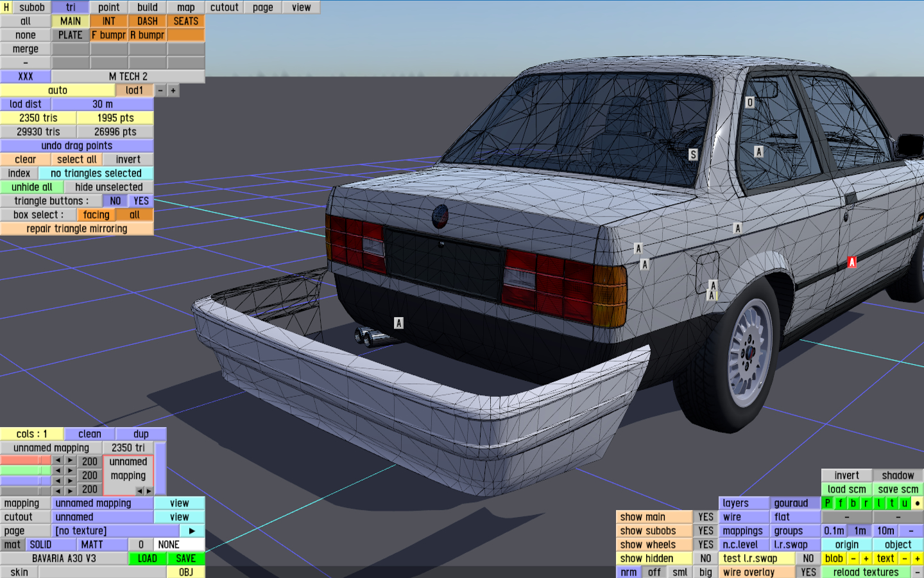This screenshot has width=924, height=578.
Task: Click the right arrow beside the blue slider
Action: click(x=71, y=481)
